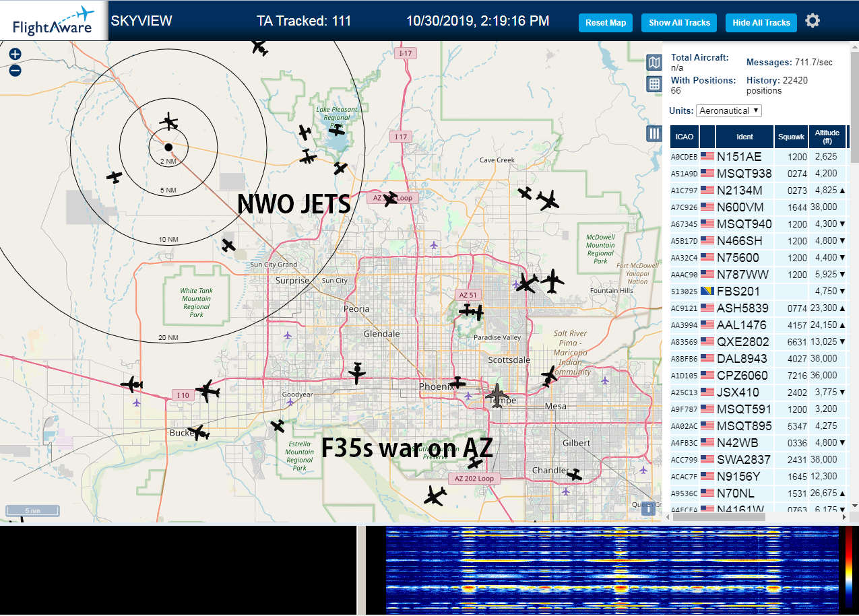Select the MSQT591 aircraft row
Viewport: 859px width, 616px height.
[x=759, y=409]
